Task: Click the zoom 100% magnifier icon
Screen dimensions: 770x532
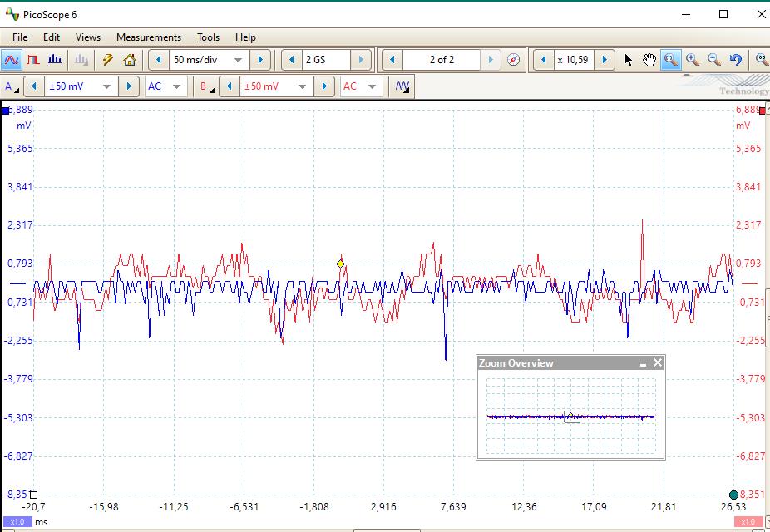Action: click(761, 60)
